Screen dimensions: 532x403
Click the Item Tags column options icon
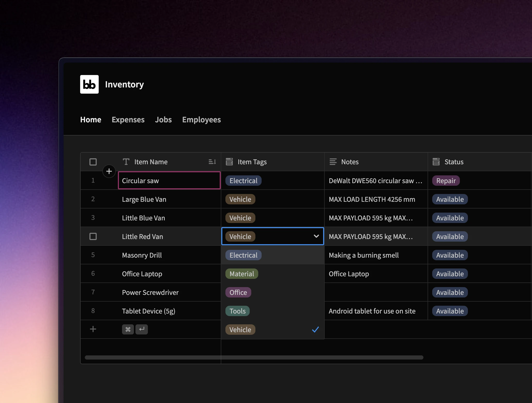click(229, 162)
